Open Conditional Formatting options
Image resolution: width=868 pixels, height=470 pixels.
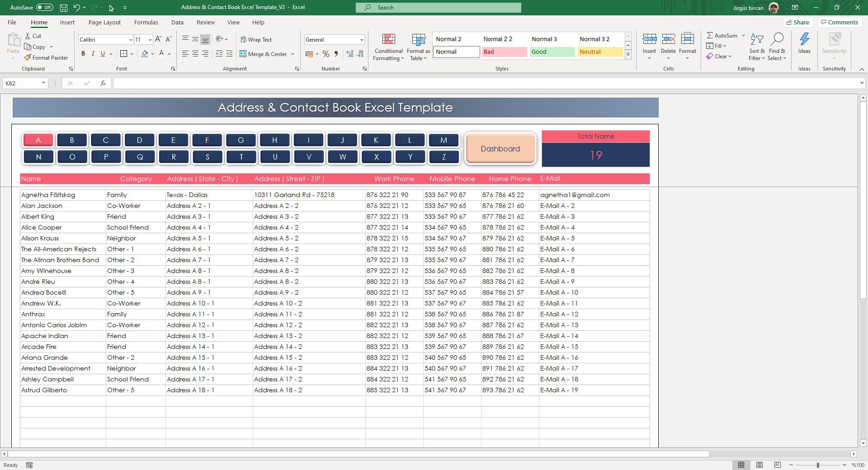(x=388, y=47)
